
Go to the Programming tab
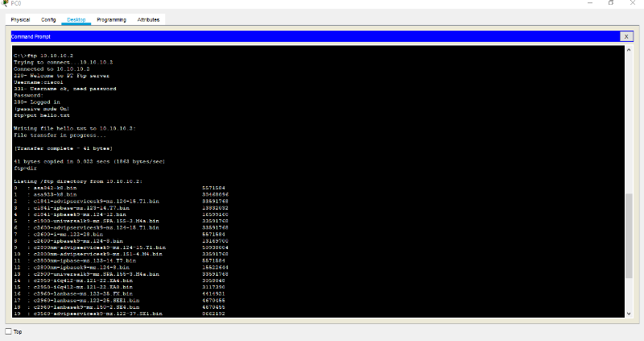(x=111, y=19)
